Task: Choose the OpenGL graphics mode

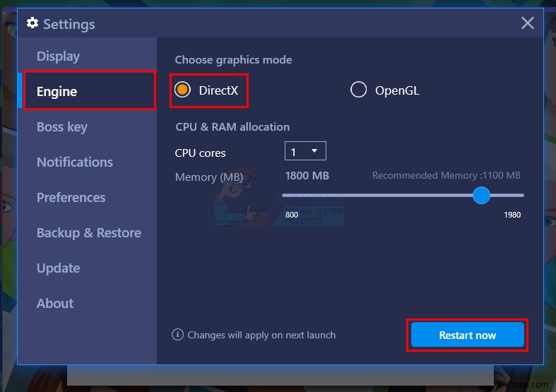Action: click(359, 90)
